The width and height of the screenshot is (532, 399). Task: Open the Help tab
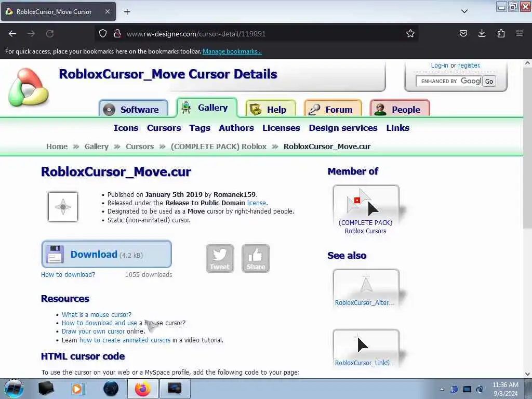(x=271, y=109)
